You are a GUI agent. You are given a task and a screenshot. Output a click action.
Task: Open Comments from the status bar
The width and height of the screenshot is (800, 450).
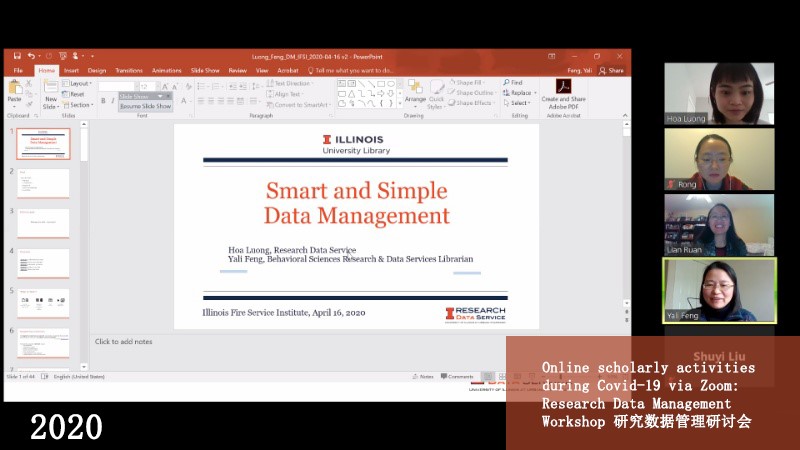tap(457, 377)
